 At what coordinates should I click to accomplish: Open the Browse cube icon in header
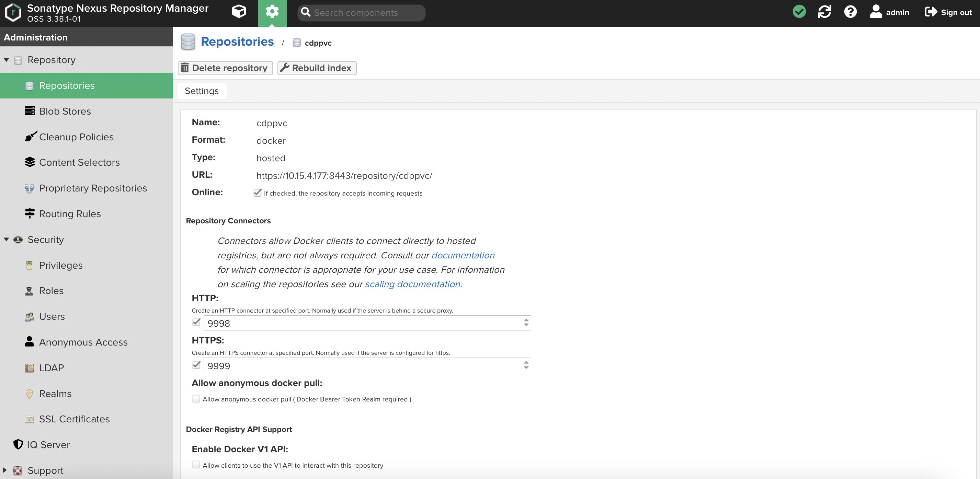239,12
